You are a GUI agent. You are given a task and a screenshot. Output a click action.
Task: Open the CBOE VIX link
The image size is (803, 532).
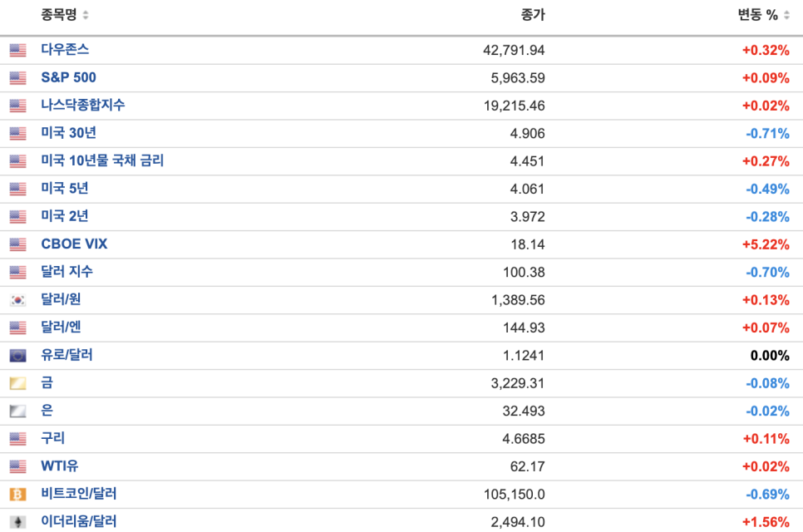tap(74, 244)
